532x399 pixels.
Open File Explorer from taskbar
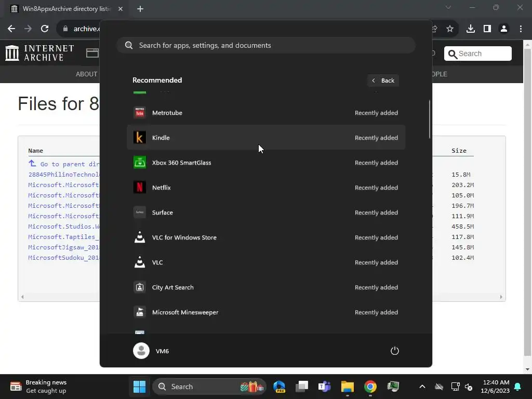click(348, 387)
